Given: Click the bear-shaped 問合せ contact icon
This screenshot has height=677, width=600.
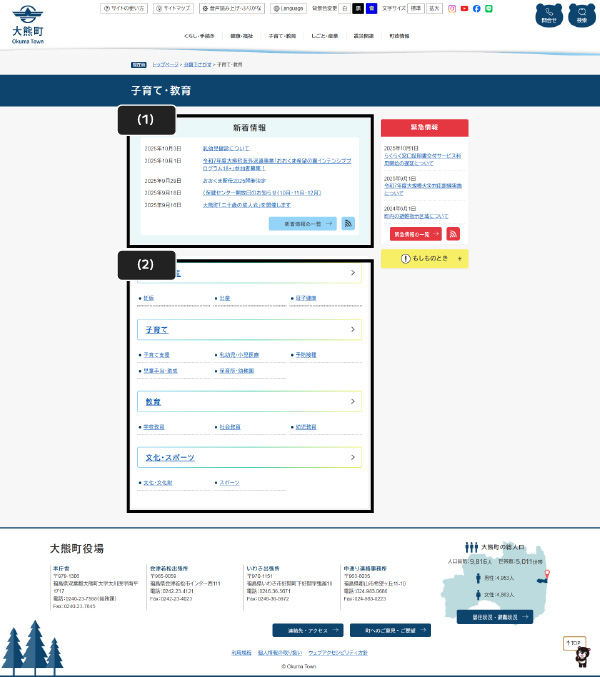Looking at the screenshot, I should click(548, 15).
